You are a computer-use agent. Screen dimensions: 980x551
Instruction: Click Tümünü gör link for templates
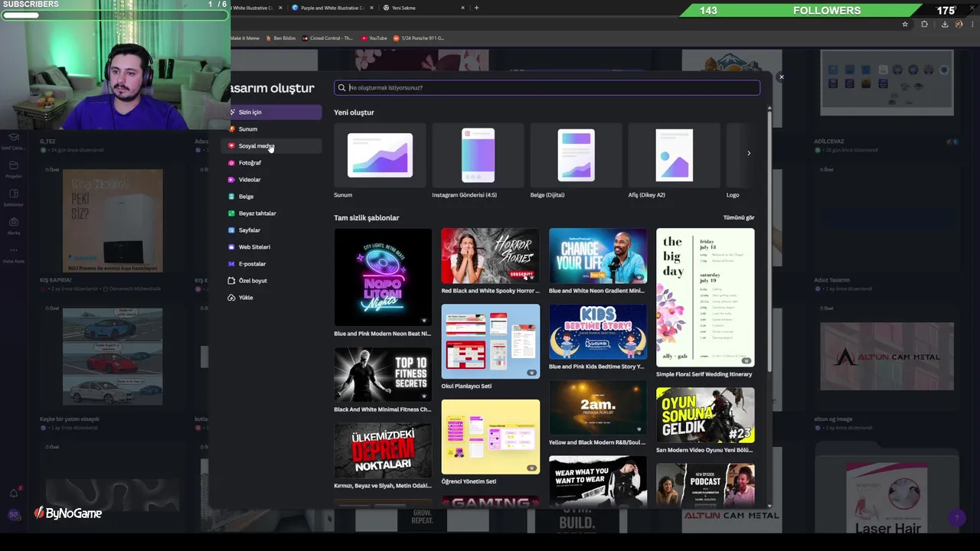click(739, 218)
